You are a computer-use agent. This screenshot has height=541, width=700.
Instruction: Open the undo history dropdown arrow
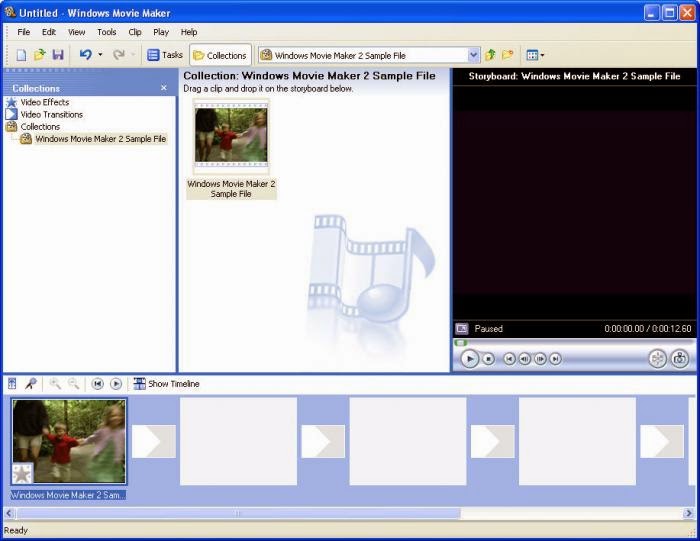[100, 55]
